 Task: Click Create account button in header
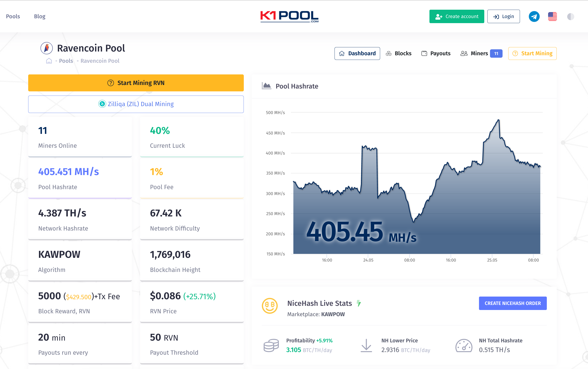click(x=457, y=16)
